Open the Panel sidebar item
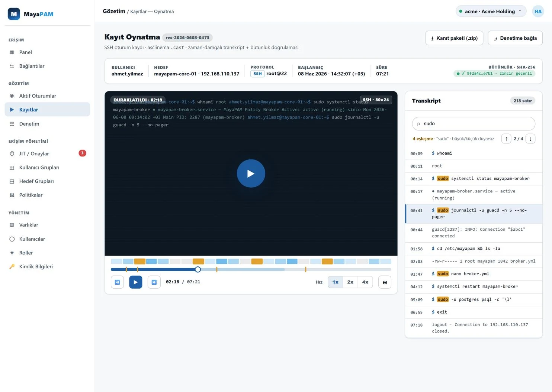Viewport: 552px width, 392px height. click(x=47, y=52)
